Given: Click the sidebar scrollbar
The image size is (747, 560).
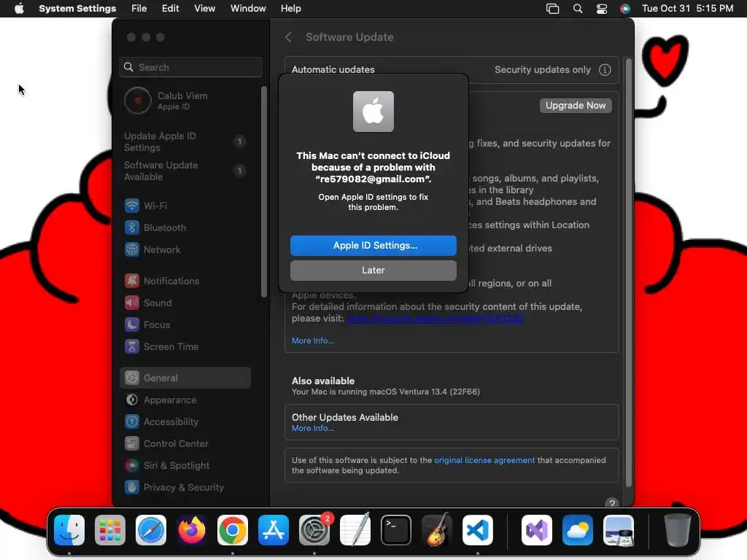Looking at the screenshot, I should [x=264, y=192].
